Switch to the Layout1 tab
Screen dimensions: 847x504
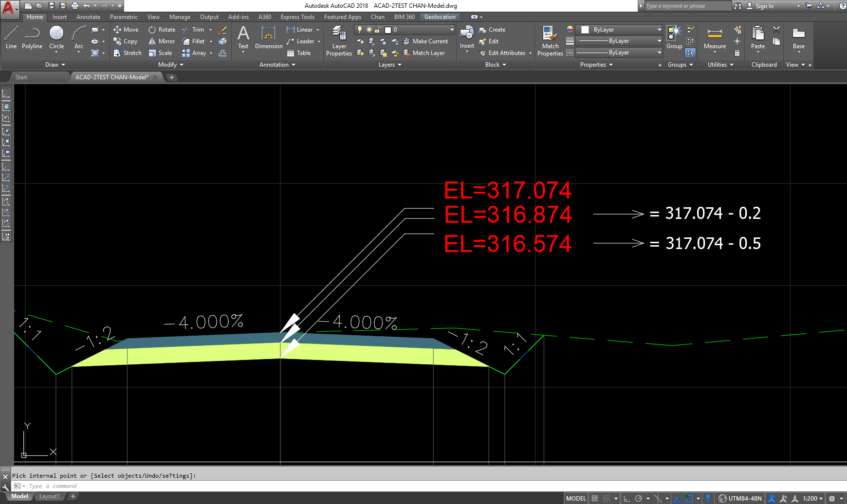pos(49,496)
